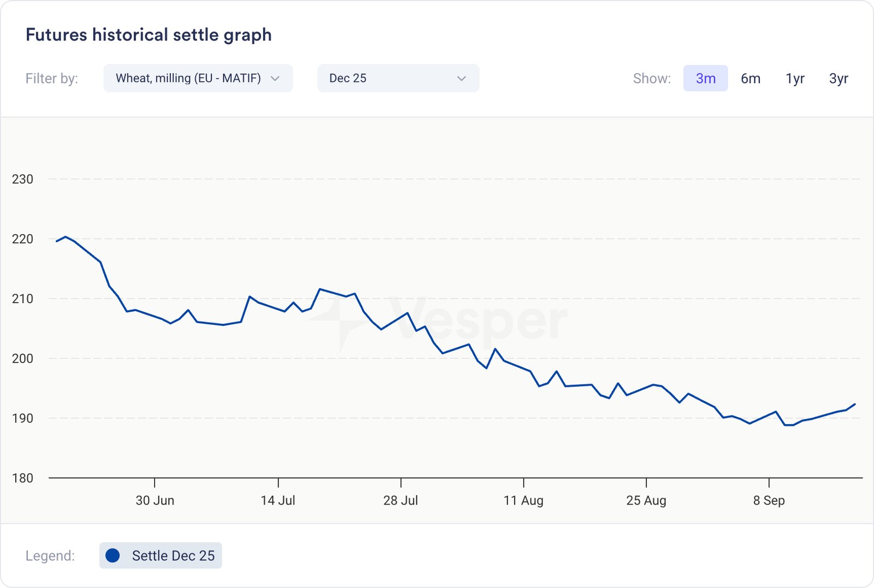This screenshot has height=588, width=874.
Task: Switch chart to the 3yr range
Action: click(838, 79)
